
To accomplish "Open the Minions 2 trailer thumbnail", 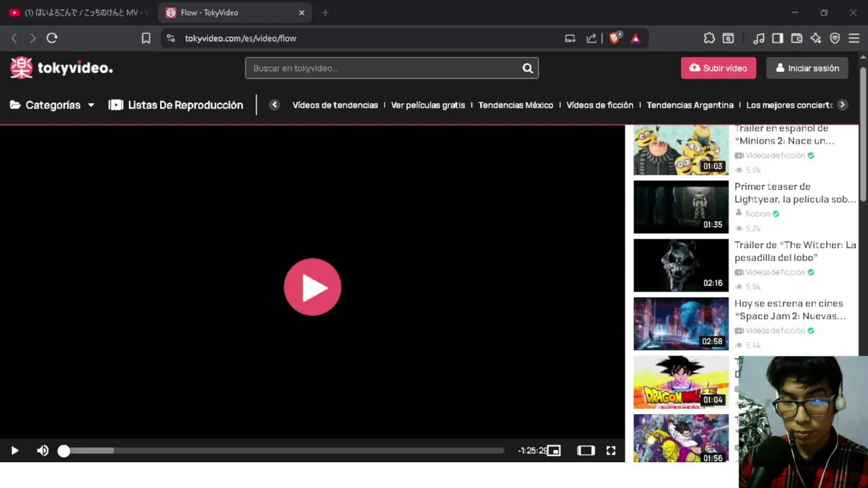I will 681,150.
